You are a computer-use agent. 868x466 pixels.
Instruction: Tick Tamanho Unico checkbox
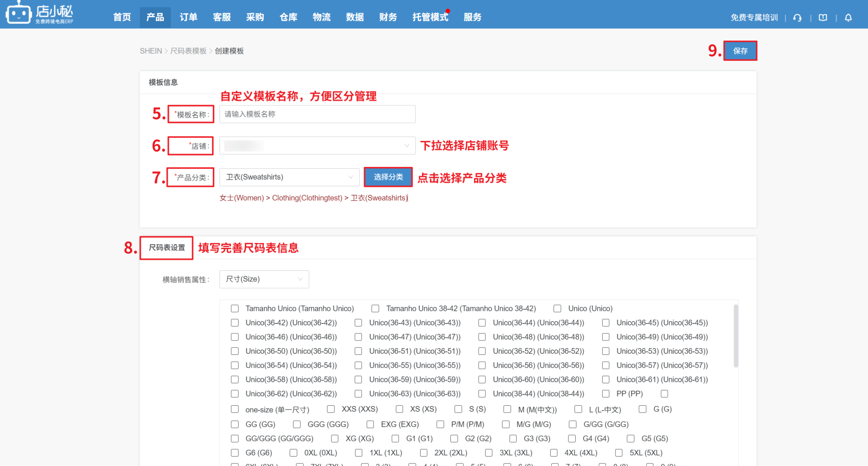[x=235, y=308]
